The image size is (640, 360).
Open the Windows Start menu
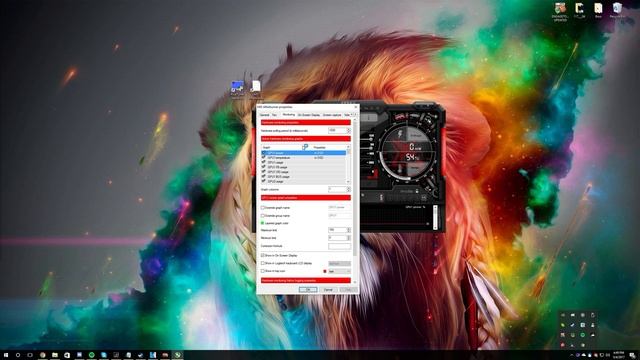6,355
